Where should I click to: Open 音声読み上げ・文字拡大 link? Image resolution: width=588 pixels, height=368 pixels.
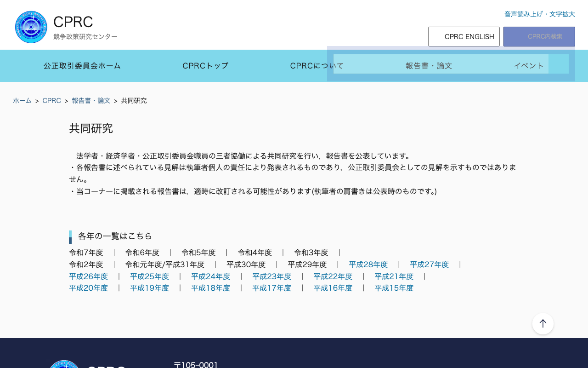[540, 14]
